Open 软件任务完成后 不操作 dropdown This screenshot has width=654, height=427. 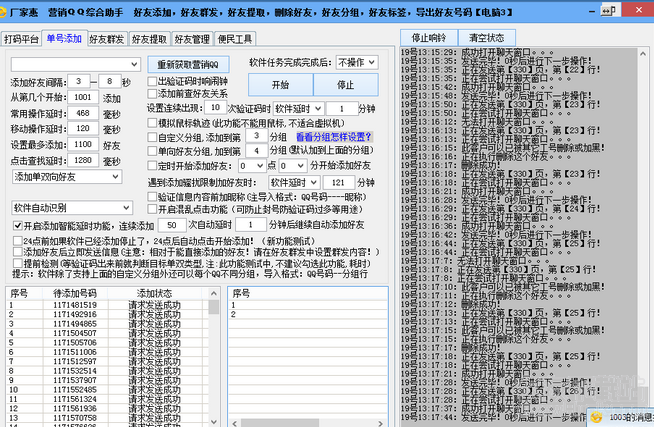click(357, 63)
